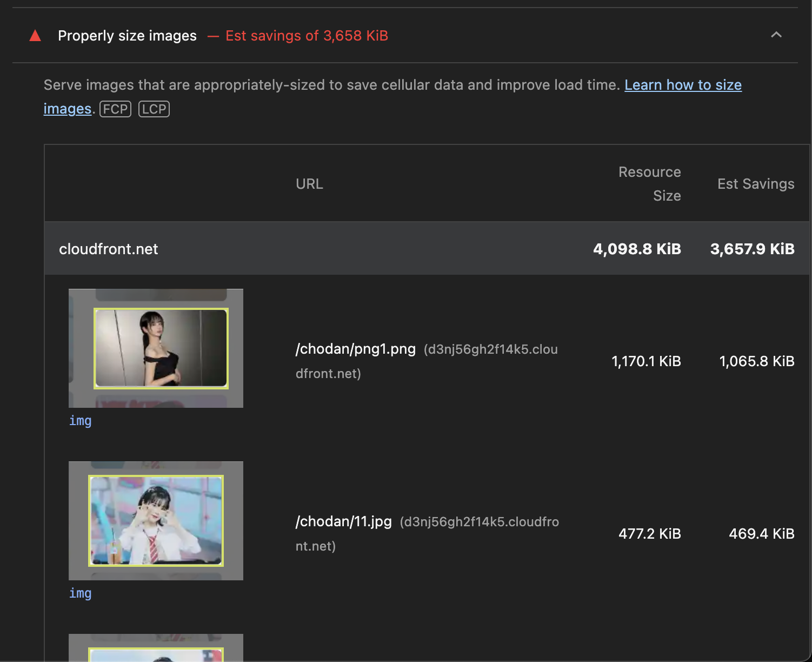Click the 4,098.8 KiB total resource size
Image resolution: width=812 pixels, height=662 pixels.
(637, 249)
